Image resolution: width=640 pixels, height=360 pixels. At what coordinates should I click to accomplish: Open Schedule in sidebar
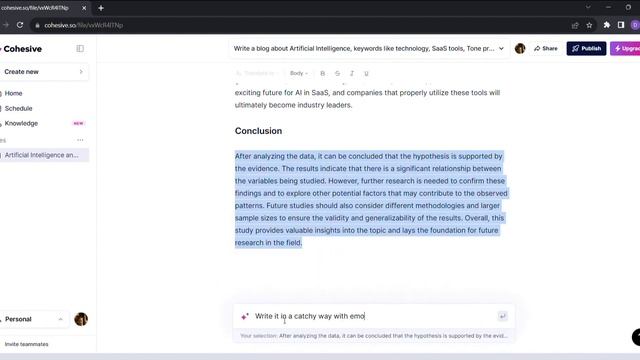(18, 109)
